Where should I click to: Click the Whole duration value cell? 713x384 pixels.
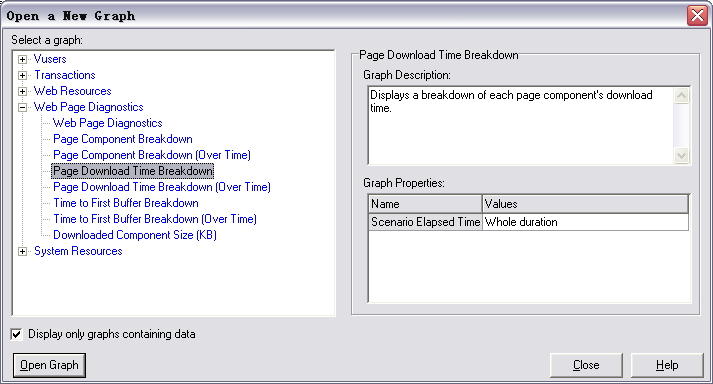pyautogui.click(x=585, y=222)
